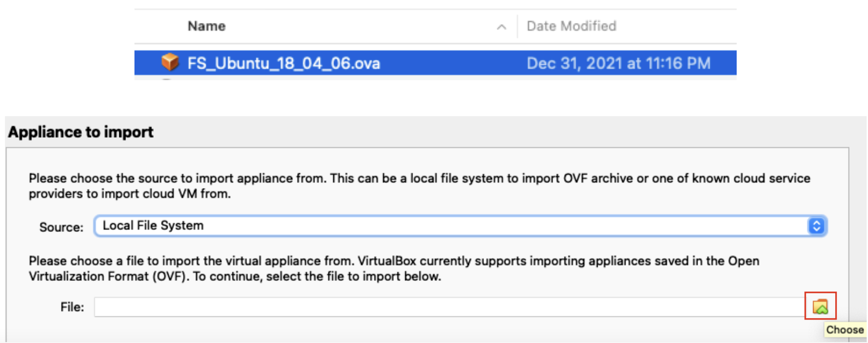
Task: Focus the File path input field
Action: coord(447,307)
